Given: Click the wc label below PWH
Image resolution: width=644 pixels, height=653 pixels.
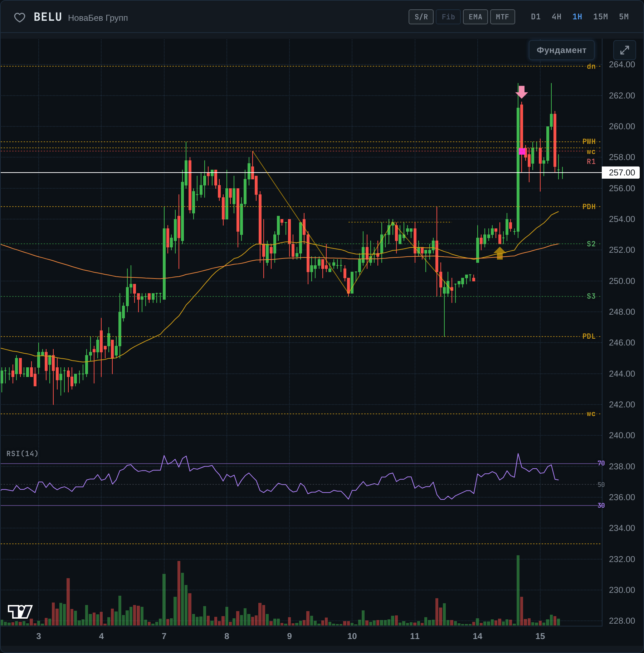Looking at the screenshot, I should pos(591,151).
